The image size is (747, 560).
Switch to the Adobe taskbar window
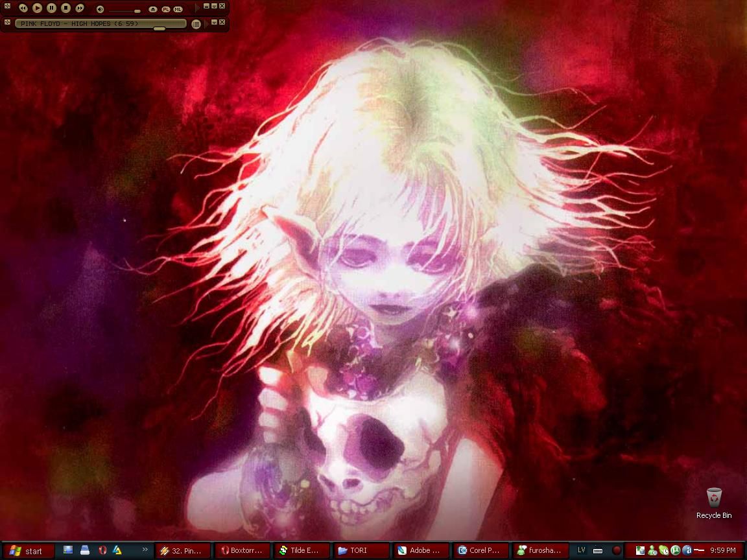pyautogui.click(x=421, y=550)
